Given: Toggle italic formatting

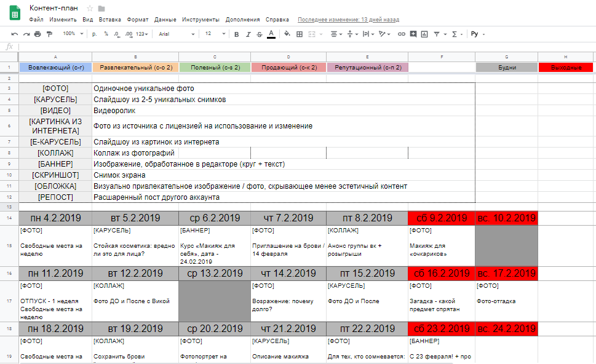Looking at the screenshot, I should (x=248, y=34).
